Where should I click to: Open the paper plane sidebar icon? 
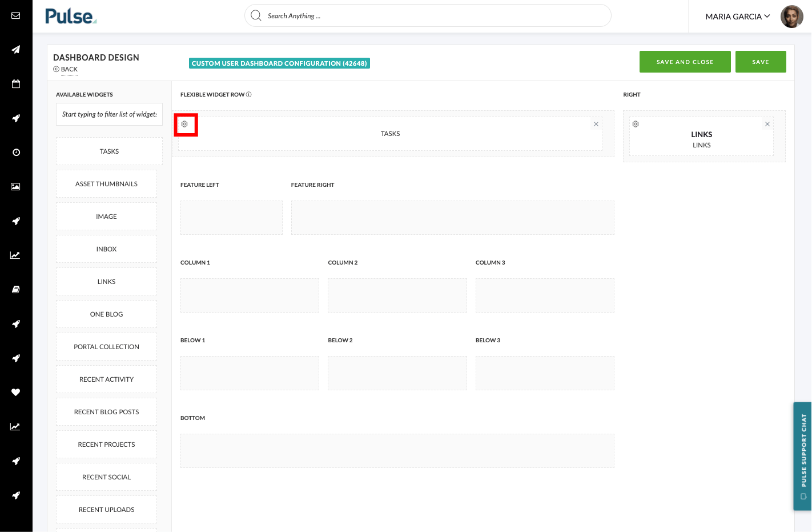tap(16, 50)
